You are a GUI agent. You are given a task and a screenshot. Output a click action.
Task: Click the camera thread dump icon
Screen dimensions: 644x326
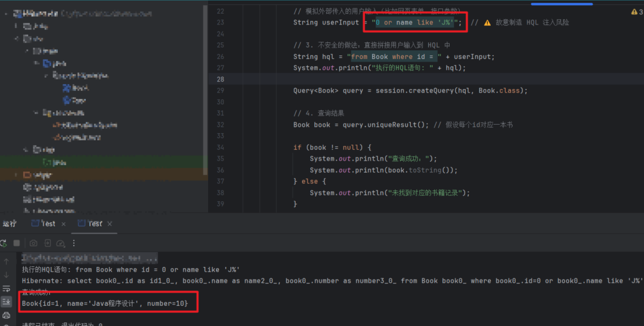33,244
